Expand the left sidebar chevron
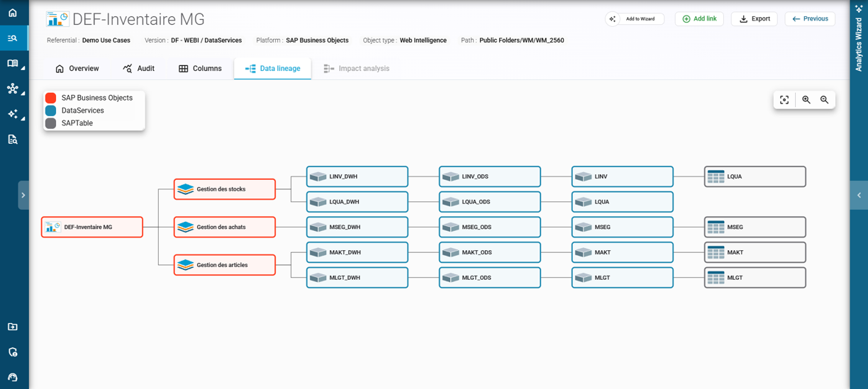The image size is (868, 389). (x=23, y=195)
